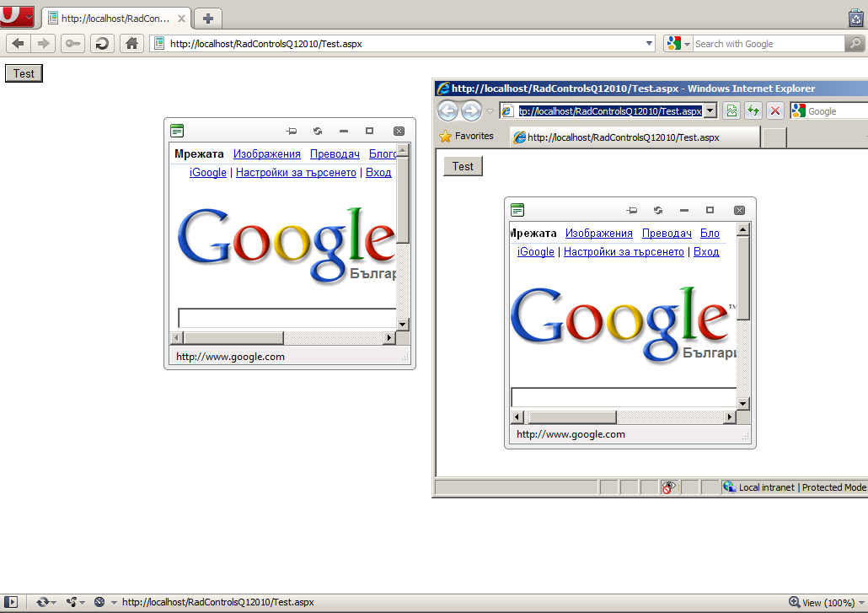Open Настройки за търсенето in Opera's window

296,172
